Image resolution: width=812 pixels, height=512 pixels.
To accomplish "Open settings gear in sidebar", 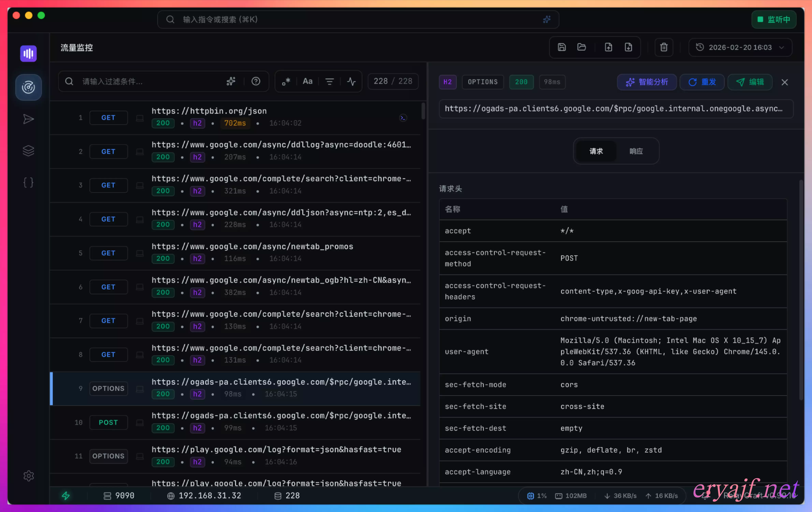I will (x=28, y=476).
